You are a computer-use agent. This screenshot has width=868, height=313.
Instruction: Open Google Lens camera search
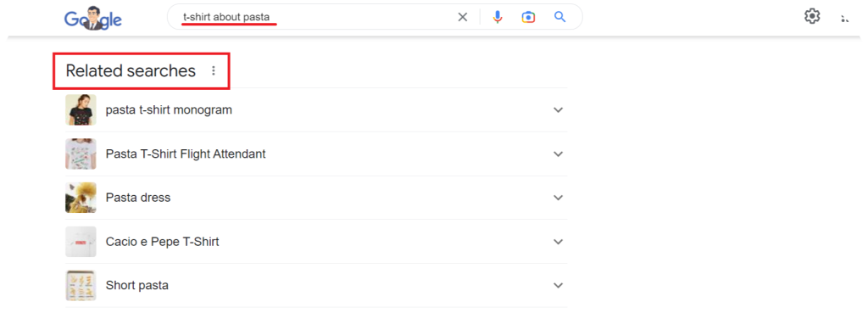pos(529,17)
